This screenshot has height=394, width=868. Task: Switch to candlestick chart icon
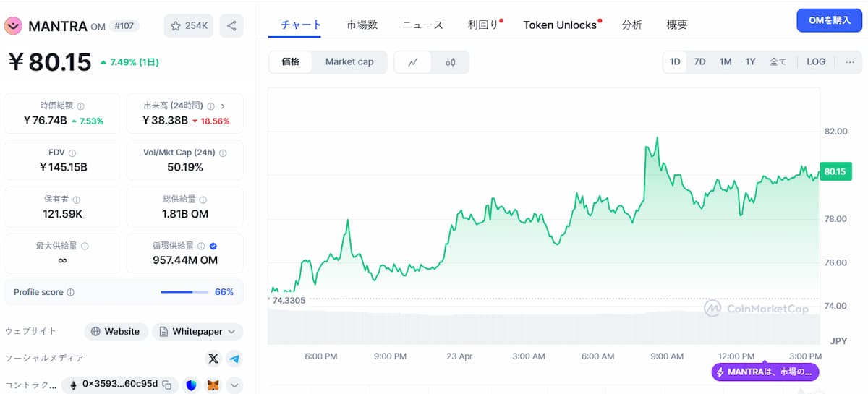tap(451, 62)
